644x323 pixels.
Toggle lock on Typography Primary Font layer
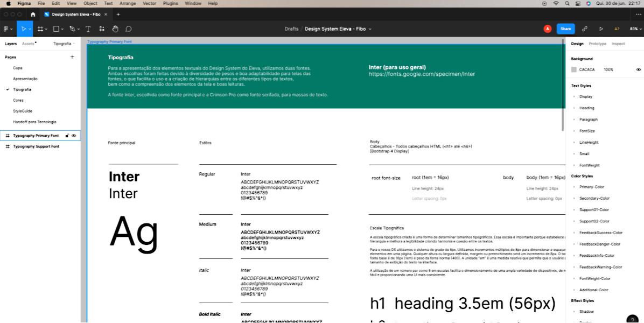tap(67, 136)
